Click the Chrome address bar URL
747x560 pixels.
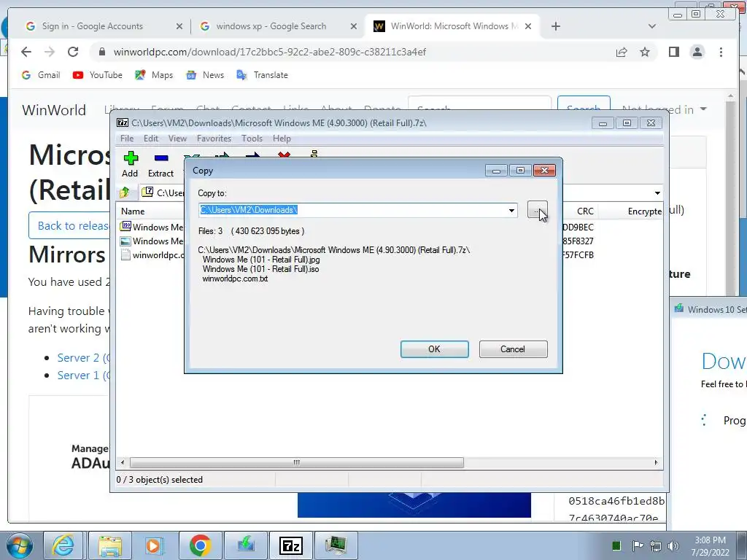coord(270,52)
